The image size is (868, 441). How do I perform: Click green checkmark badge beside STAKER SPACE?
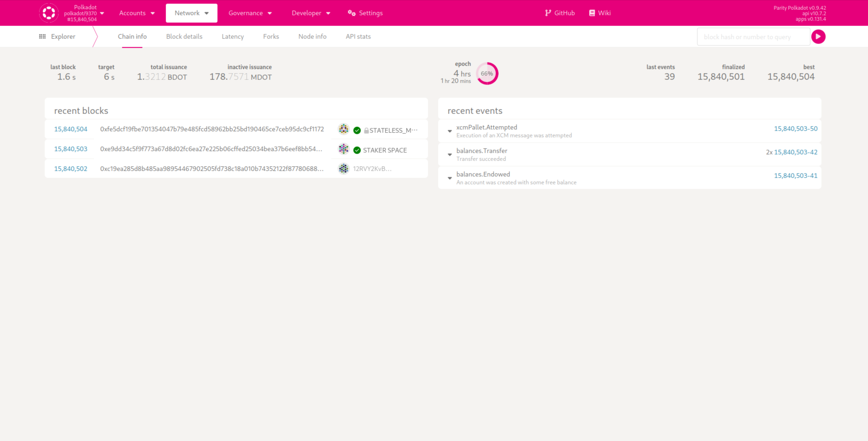click(357, 150)
